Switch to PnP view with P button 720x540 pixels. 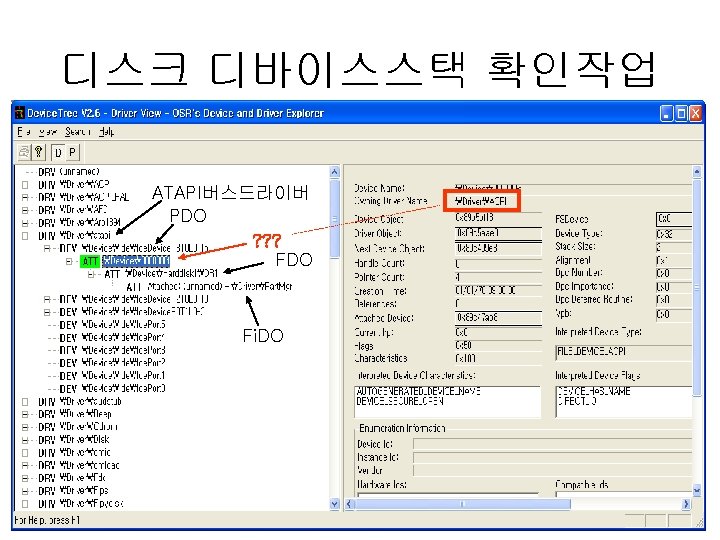coord(73,152)
